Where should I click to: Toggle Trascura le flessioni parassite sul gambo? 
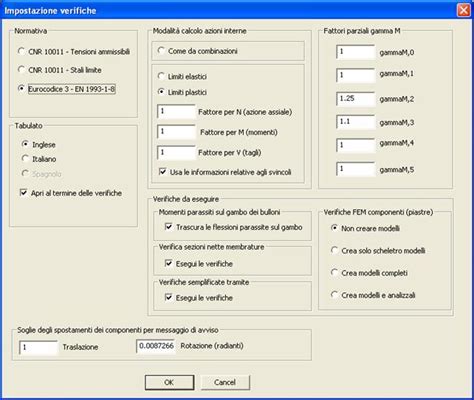point(169,227)
